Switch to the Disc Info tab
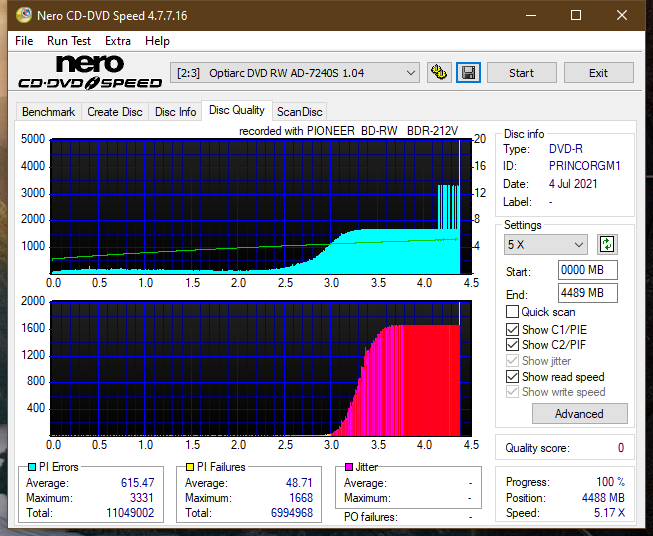Screen dimensions: 653x536 (x=175, y=112)
